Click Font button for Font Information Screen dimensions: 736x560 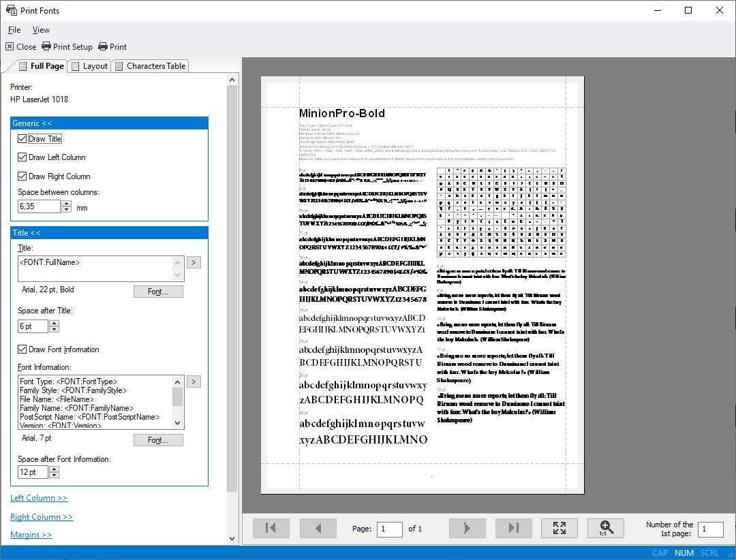pyautogui.click(x=158, y=440)
